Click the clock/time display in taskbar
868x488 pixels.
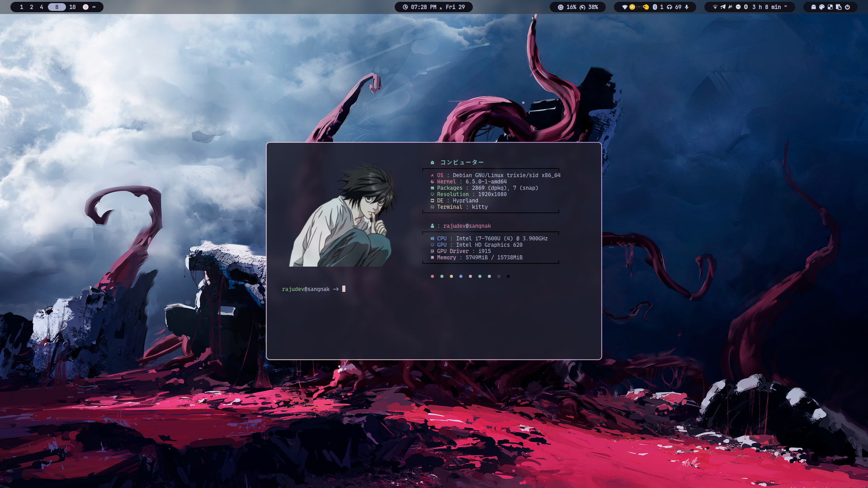tap(434, 7)
